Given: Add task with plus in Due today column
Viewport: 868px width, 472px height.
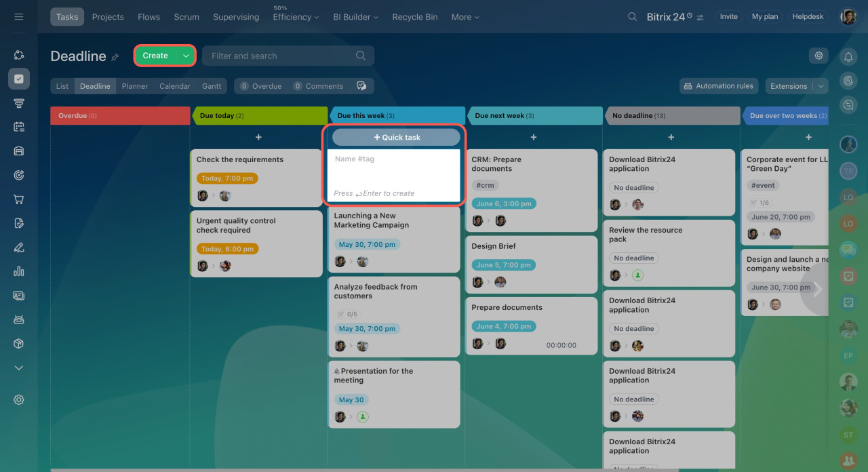Looking at the screenshot, I should pos(258,137).
